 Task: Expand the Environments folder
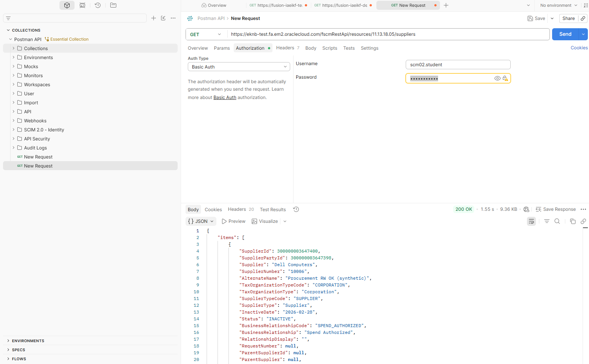tap(14, 57)
